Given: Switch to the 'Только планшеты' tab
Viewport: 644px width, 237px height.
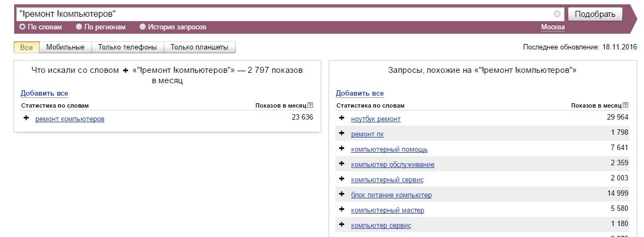Looking at the screenshot, I should coord(200,47).
